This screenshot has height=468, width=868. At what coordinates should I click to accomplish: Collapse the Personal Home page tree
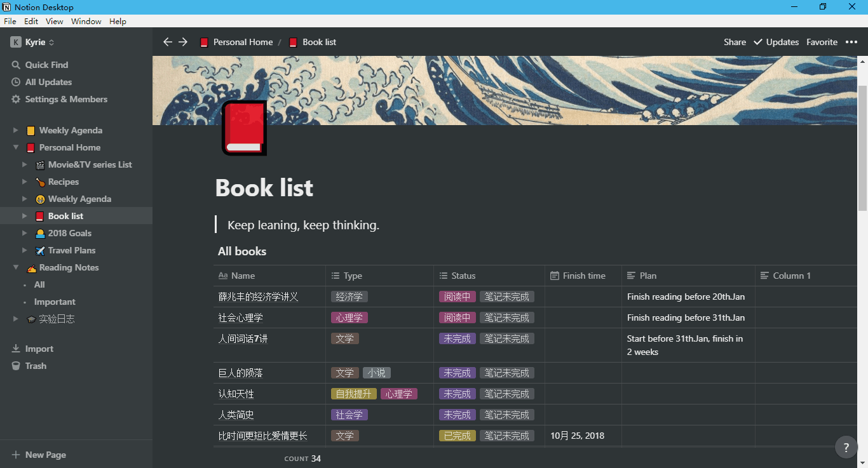[16, 147]
